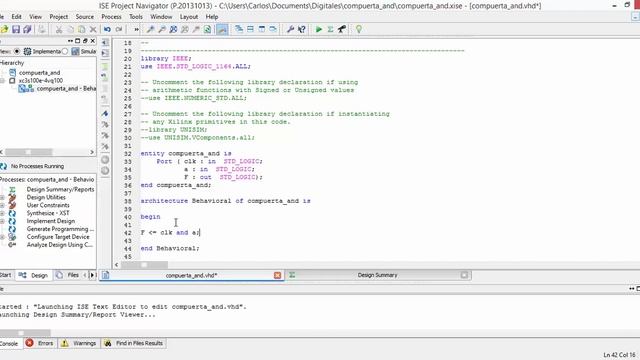Click the highlighted toolbar toggle icon
Viewport: 640px width, 360px height.
tap(222, 29)
